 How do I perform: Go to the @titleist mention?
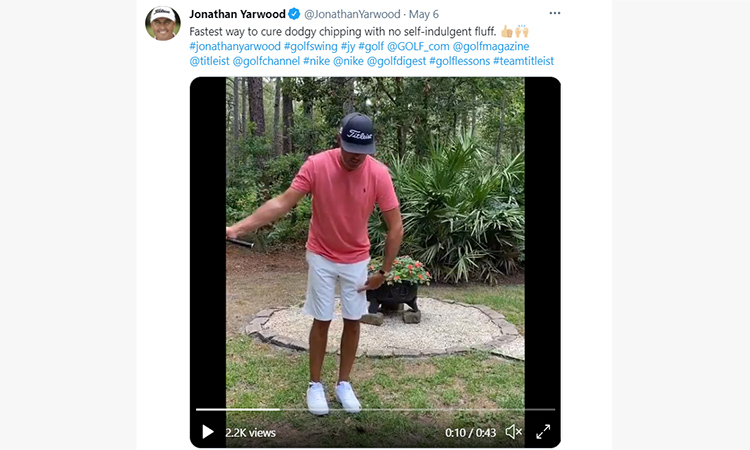click(x=210, y=61)
